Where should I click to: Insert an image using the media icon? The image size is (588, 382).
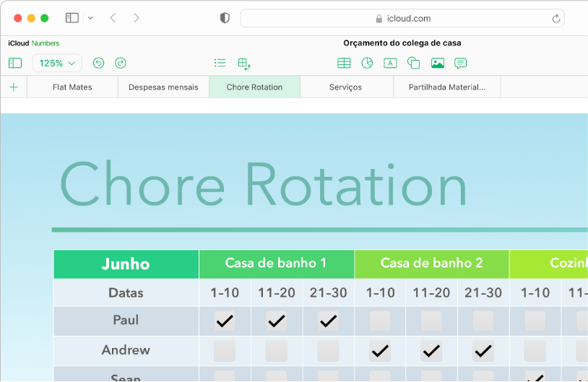click(x=437, y=64)
